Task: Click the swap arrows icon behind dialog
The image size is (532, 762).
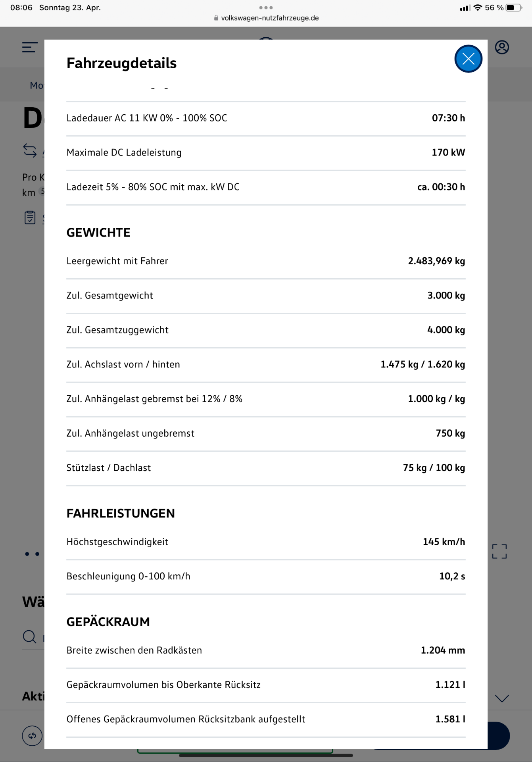Action: 30,150
